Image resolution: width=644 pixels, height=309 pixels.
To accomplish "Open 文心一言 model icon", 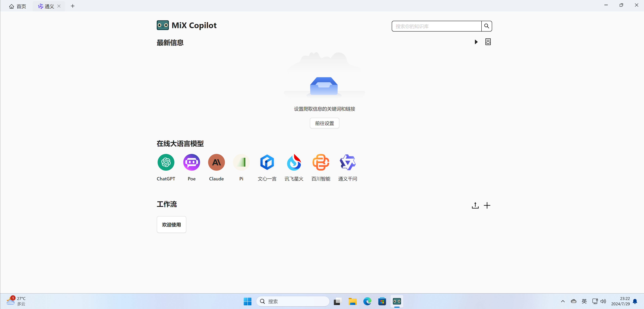I will tap(267, 162).
